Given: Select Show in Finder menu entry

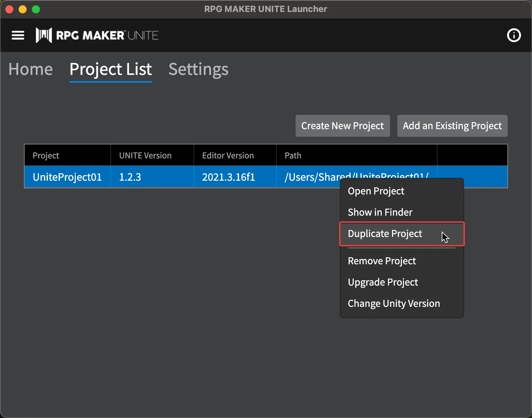Looking at the screenshot, I should pos(380,212).
